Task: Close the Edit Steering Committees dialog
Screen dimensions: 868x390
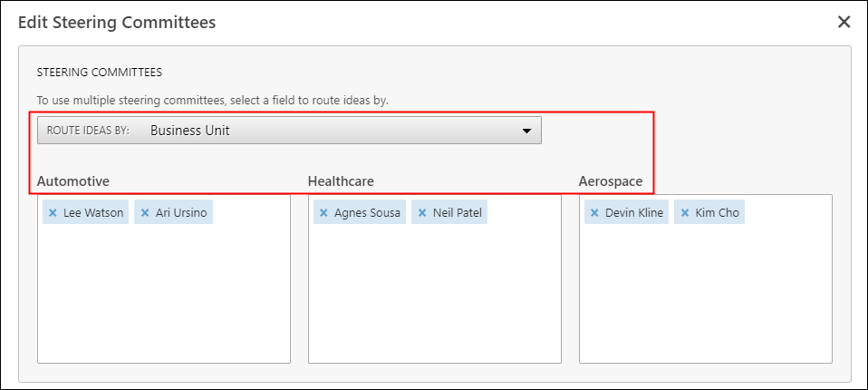Action: click(844, 22)
